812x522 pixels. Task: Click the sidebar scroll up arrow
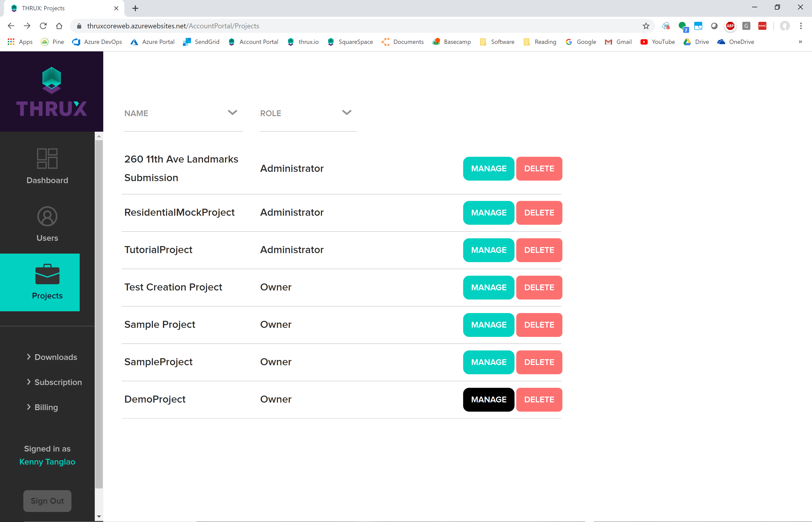[x=99, y=136]
